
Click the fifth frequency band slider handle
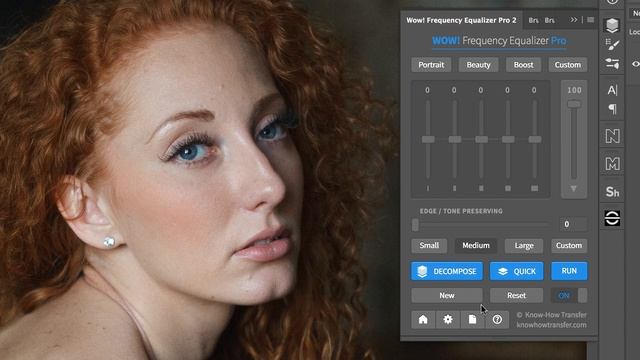pyautogui.click(x=535, y=140)
